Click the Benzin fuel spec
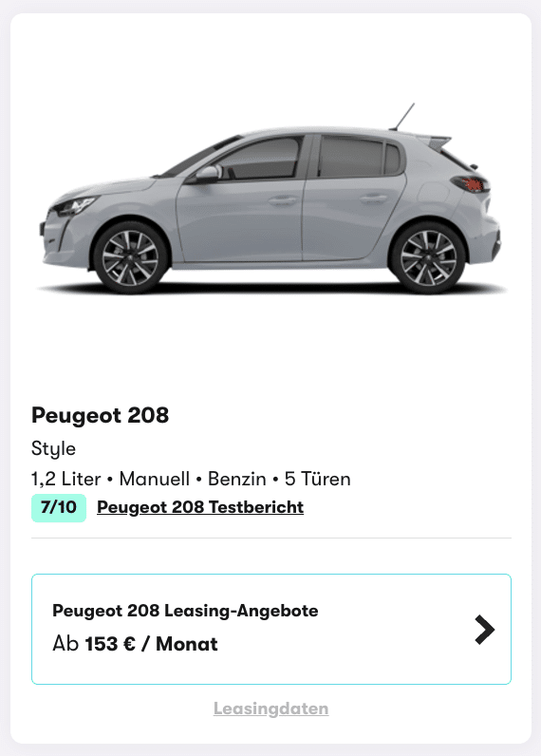541x756 pixels. tap(236, 480)
